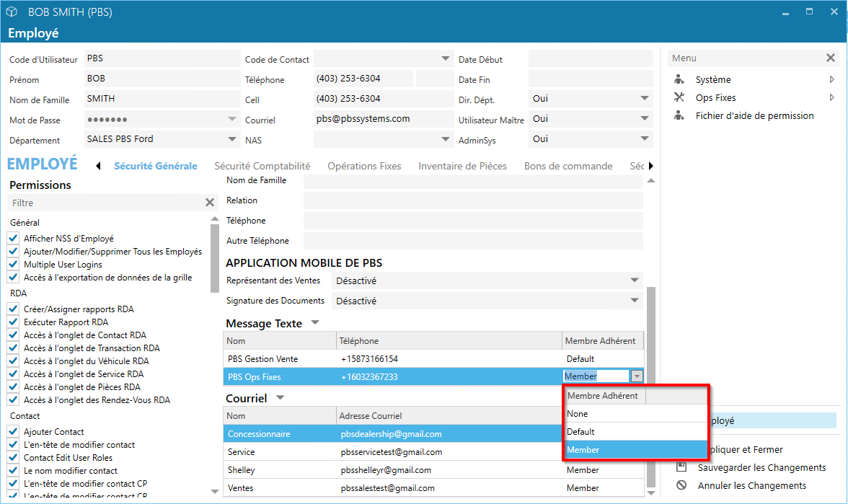This screenshot has width=848, height=504.
Task: Click the Fichier d'aide de permission icon
Action: point(679,115)
